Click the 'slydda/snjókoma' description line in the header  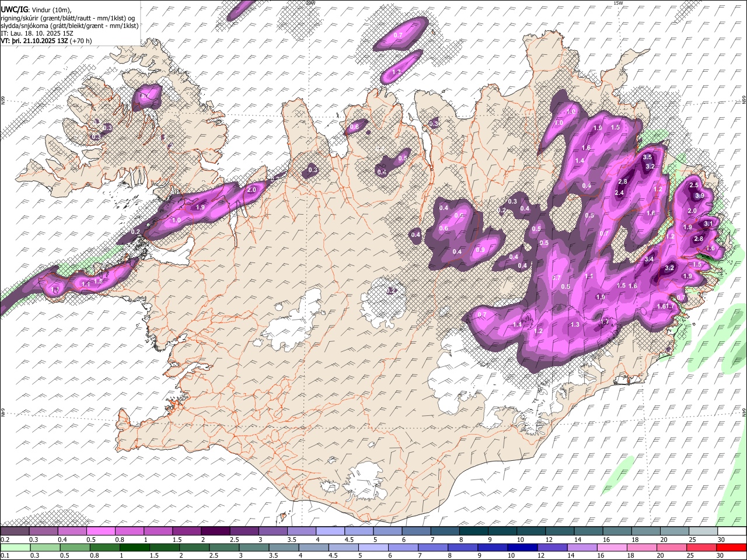tap(69, 26)
